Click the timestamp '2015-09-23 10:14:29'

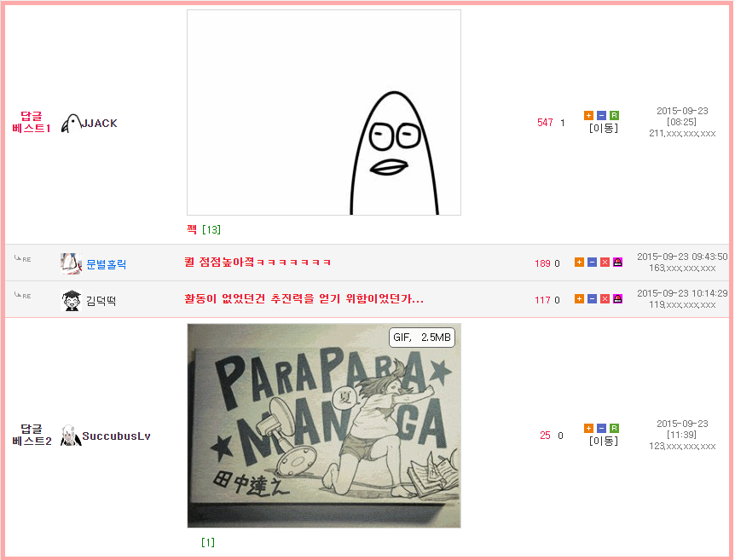click(682, 293)
